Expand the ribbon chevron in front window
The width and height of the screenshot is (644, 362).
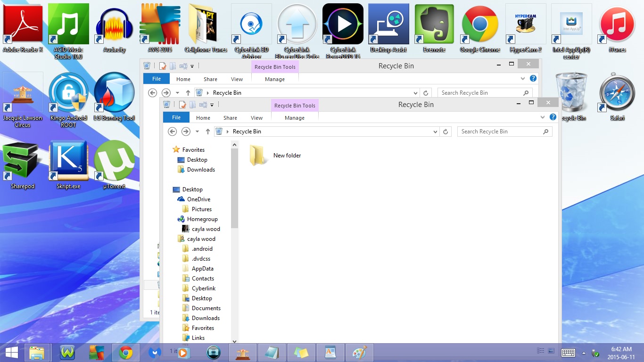[543, 117]
